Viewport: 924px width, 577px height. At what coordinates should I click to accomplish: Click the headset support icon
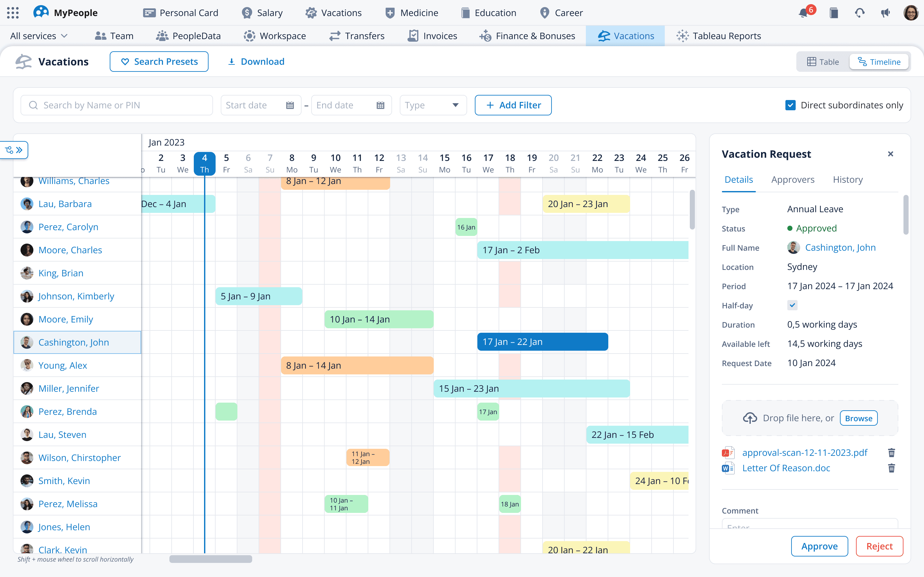(860, 13)
